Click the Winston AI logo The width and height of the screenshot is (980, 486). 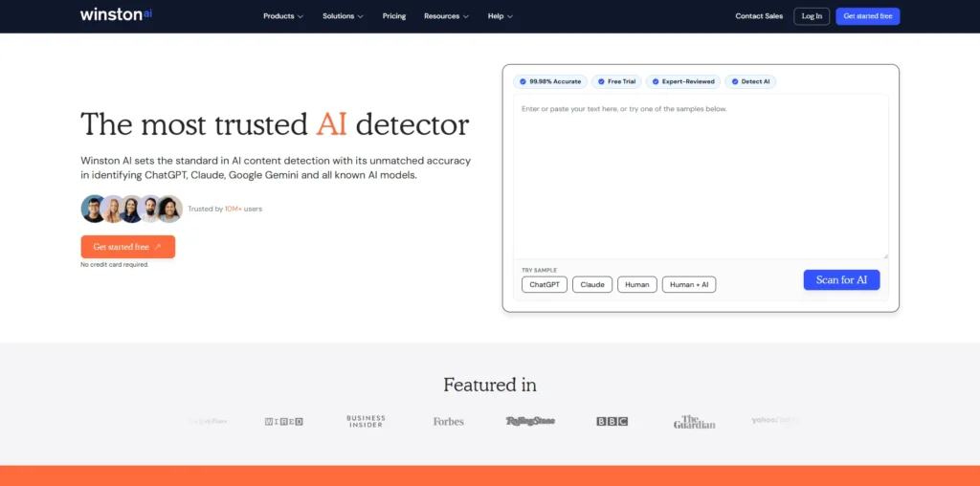click(x=116, y=15)
